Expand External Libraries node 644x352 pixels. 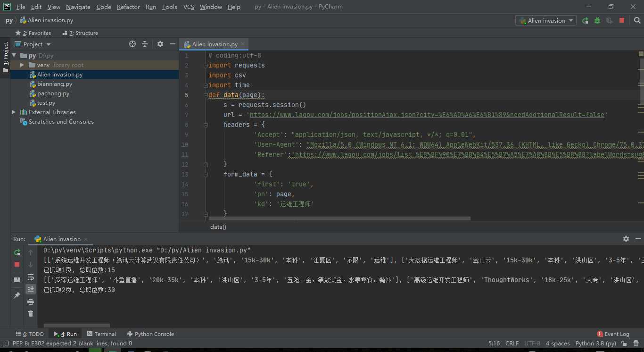(x=14, y=112)
